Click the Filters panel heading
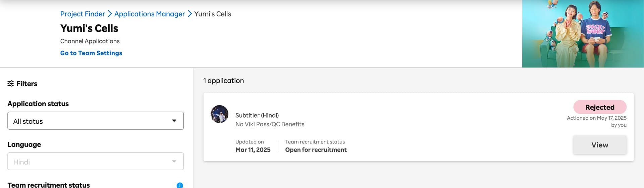The height and width of the screenshot is (188, 644). pyautogui.click(x=27, y=83)
